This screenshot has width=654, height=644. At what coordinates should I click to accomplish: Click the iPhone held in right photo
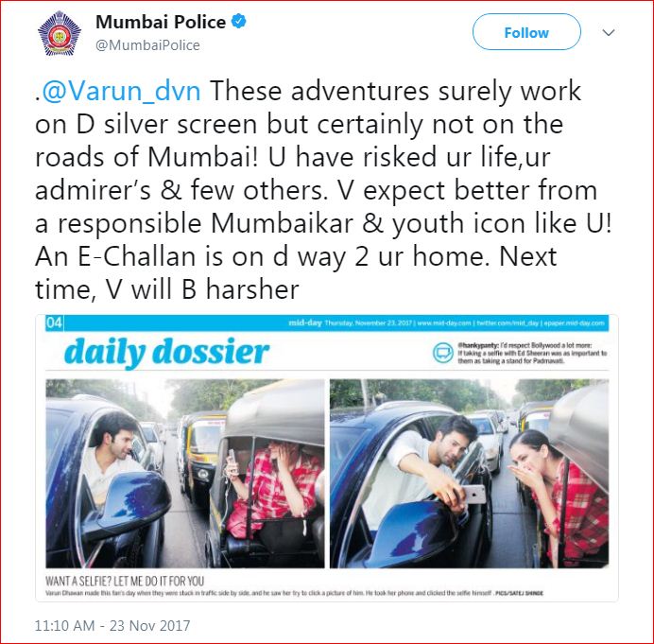click(x=474, y=495)
